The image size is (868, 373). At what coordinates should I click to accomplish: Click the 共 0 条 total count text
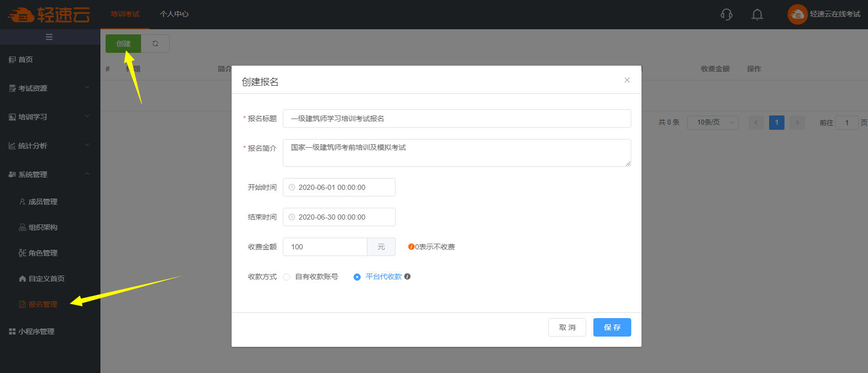coord(669,122)
